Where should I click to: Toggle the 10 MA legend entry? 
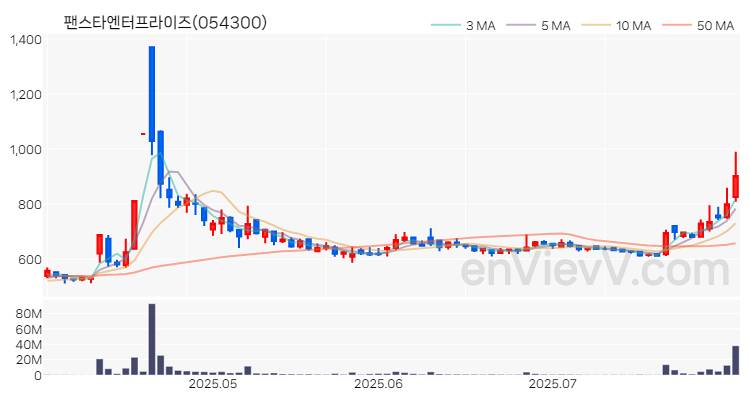[x=617, y=25]
